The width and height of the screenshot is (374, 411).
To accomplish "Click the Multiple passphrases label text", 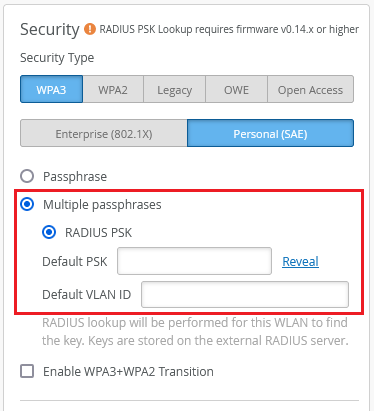I will 102,204.
